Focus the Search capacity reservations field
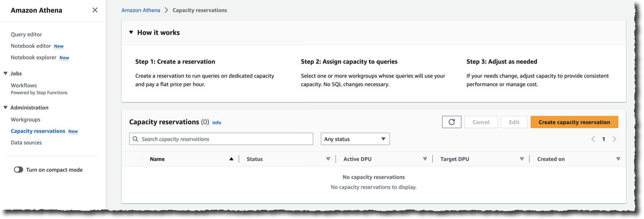The height and width of the screenshot is (219, 644). point(225,139)
